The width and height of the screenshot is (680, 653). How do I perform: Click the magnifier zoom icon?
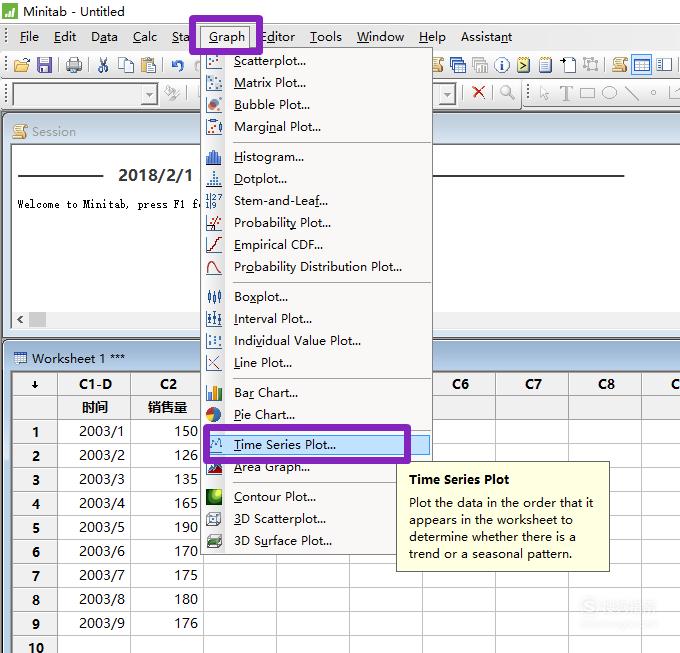pos(507,92)
